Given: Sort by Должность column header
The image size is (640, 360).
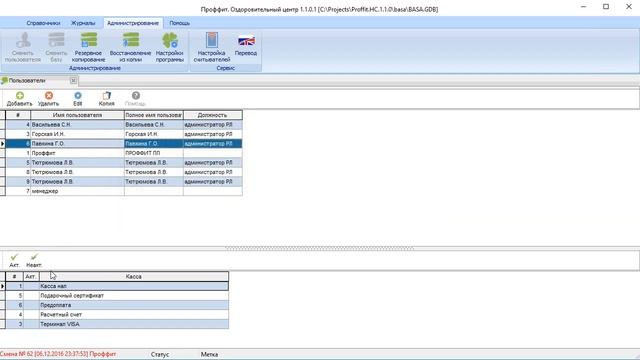Looking at the screenshot, I should 213,115.
